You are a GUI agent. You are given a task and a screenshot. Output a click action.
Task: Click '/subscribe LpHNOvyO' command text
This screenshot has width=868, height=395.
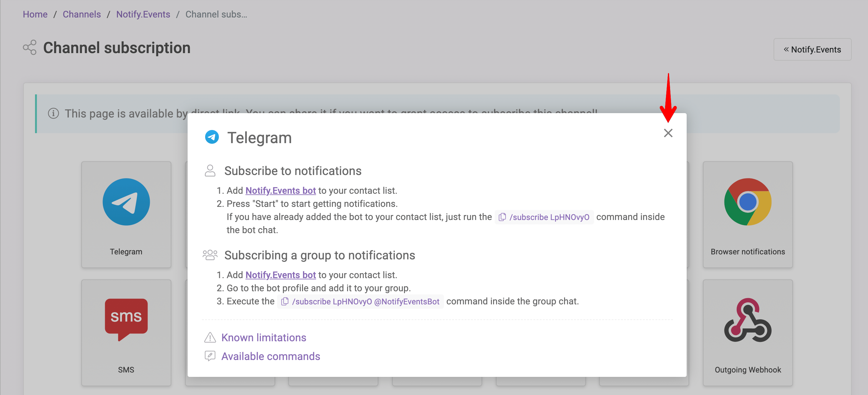pos(549,217)
